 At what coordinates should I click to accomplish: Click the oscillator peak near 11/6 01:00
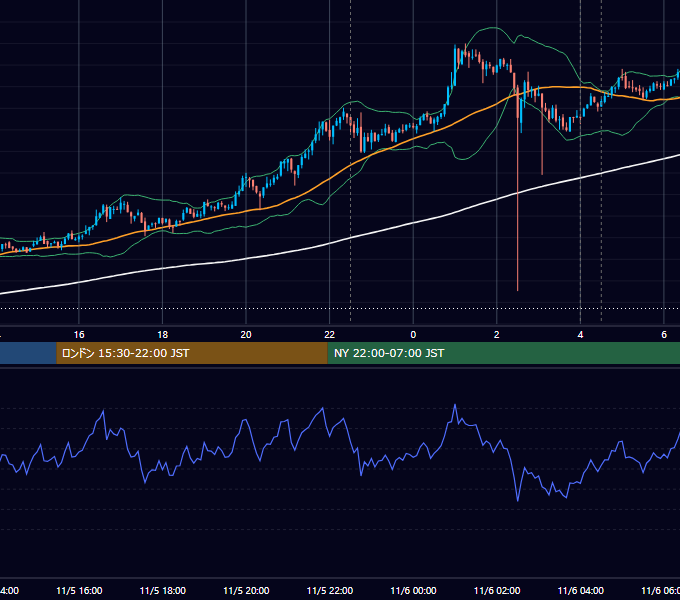455,405
